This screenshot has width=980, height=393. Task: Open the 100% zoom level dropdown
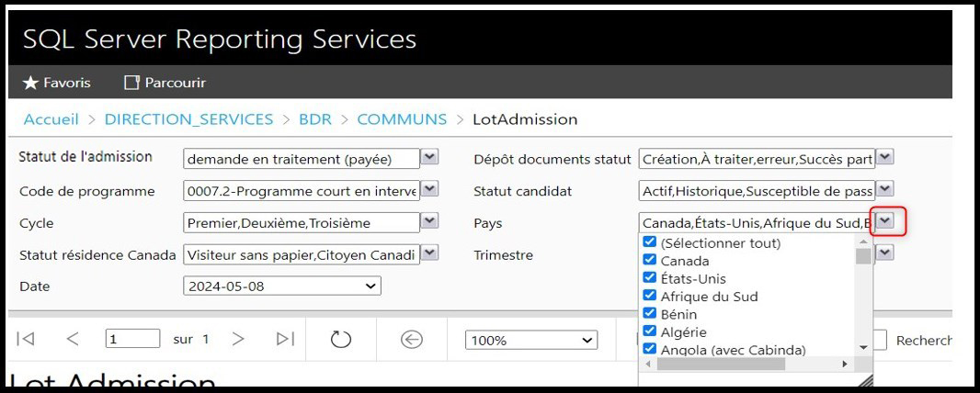(x=531, y=340)
